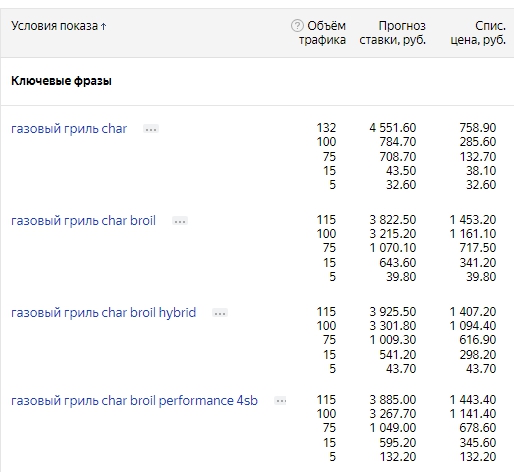Select the bid value 1 049.00
This screenshot has width=514, height=472.
(393, 428)
